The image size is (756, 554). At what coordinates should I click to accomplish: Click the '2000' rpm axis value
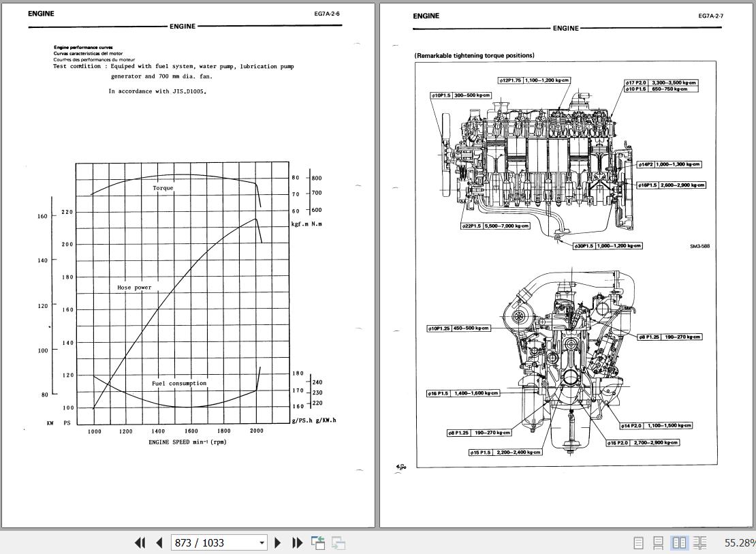click(257, 431)
